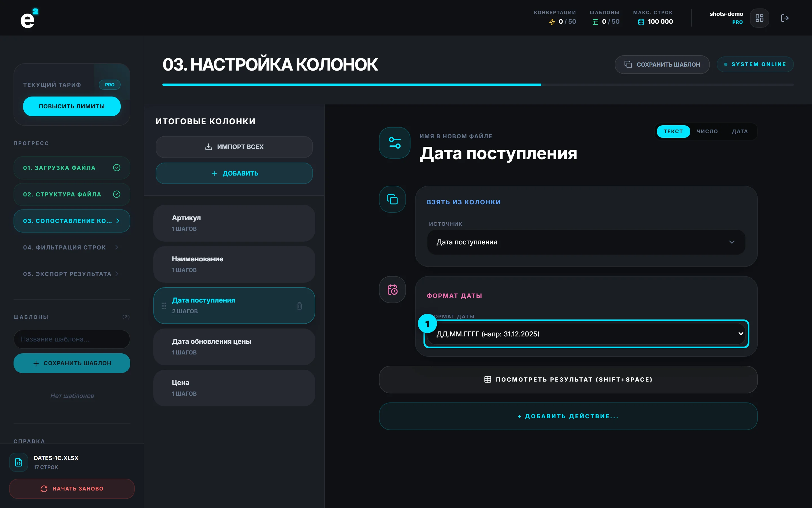Select the Дата обновления цены column card
This screenshot has width=812, height=508.
[x=234, y=347]
